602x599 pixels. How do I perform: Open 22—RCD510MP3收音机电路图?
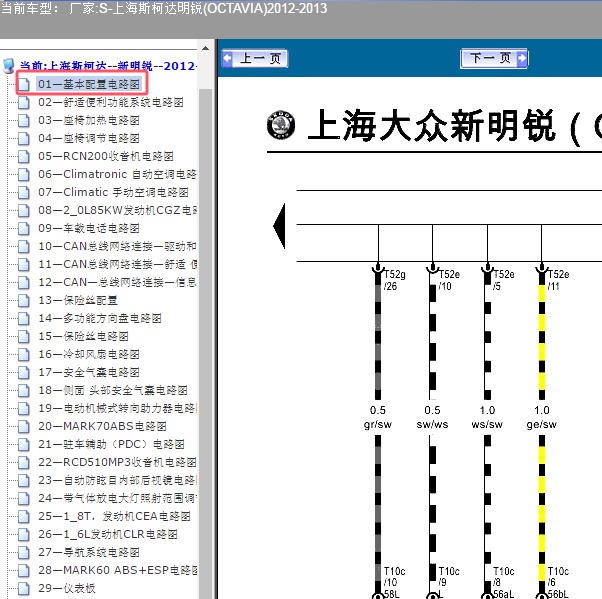(117, 462)
